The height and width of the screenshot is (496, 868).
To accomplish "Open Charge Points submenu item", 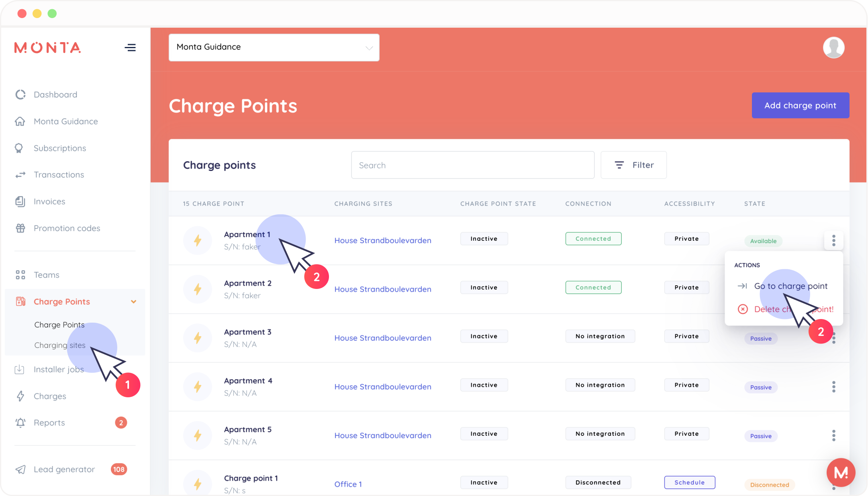I will [59, 325].
